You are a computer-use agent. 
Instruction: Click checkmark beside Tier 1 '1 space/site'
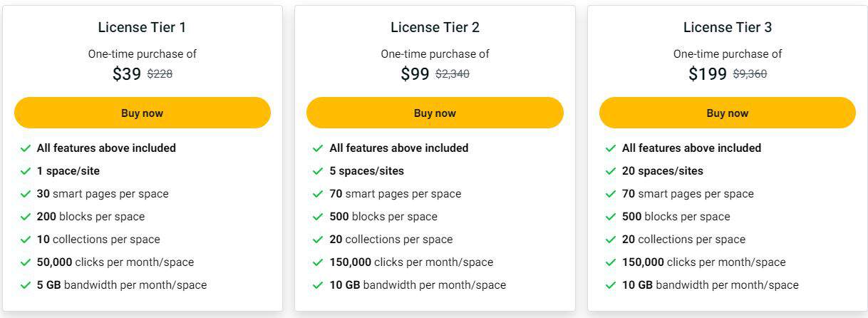tap(26, 171)
